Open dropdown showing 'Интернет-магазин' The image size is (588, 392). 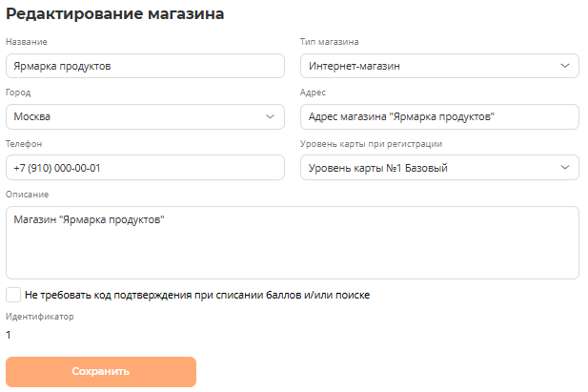tap(429, 66)
